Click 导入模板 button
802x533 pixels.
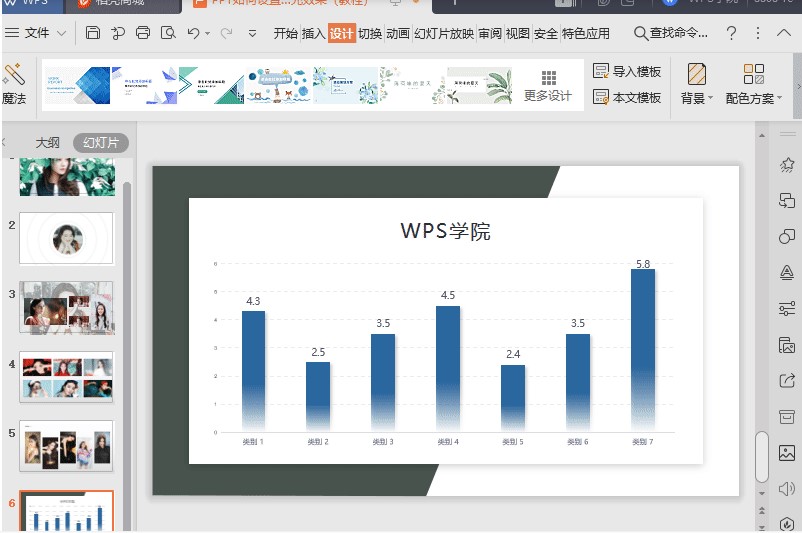627,71
